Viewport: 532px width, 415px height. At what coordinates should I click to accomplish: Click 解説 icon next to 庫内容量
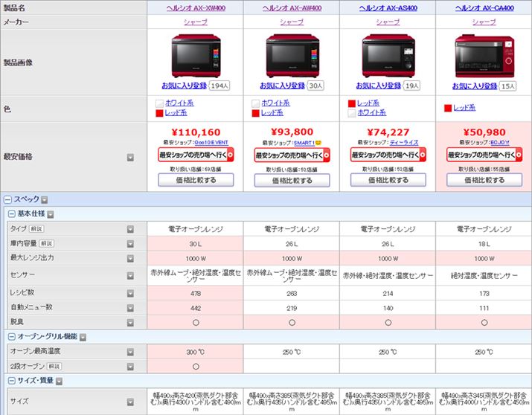pos(46,243)
